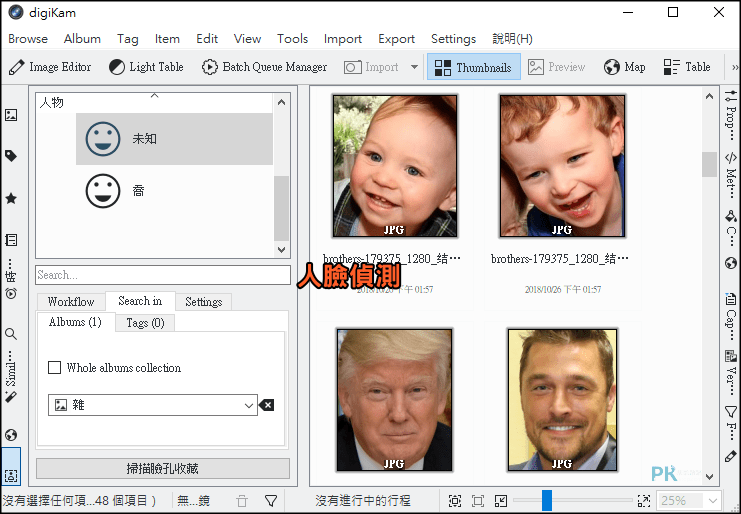741x514 pixels.
Task: Switch to the Settings tab
Action: tap(204, 301)
